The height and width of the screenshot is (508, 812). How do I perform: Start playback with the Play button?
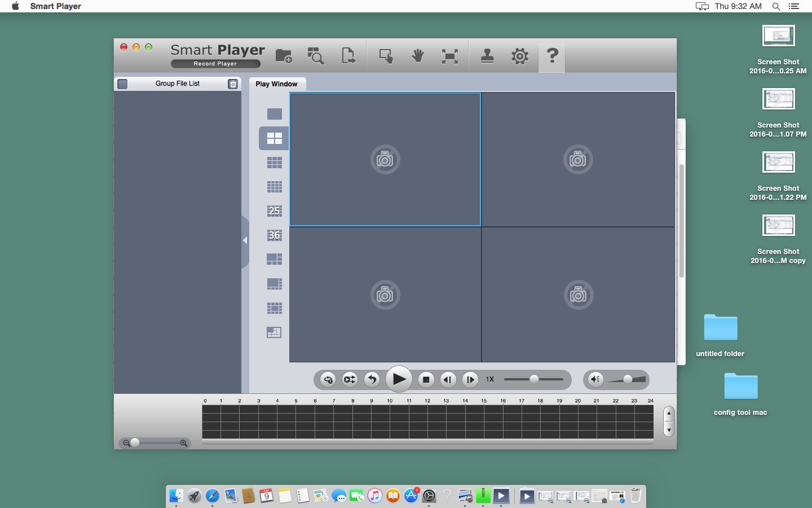pos(399,379)
